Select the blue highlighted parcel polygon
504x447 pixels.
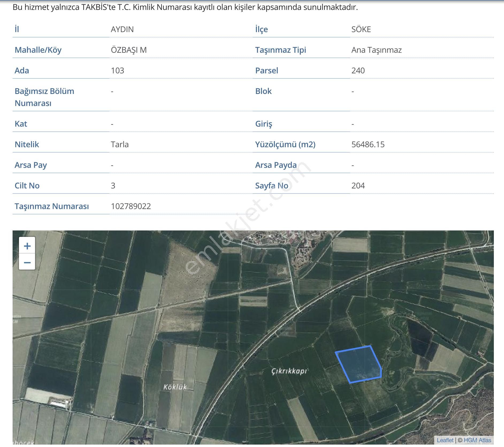359,364
